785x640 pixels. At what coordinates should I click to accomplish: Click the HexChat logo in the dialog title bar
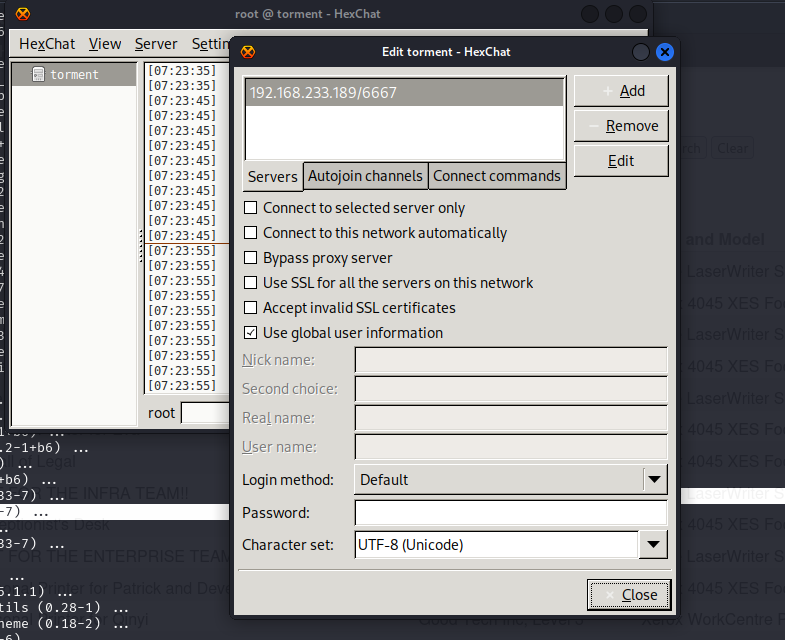[248, 52]
